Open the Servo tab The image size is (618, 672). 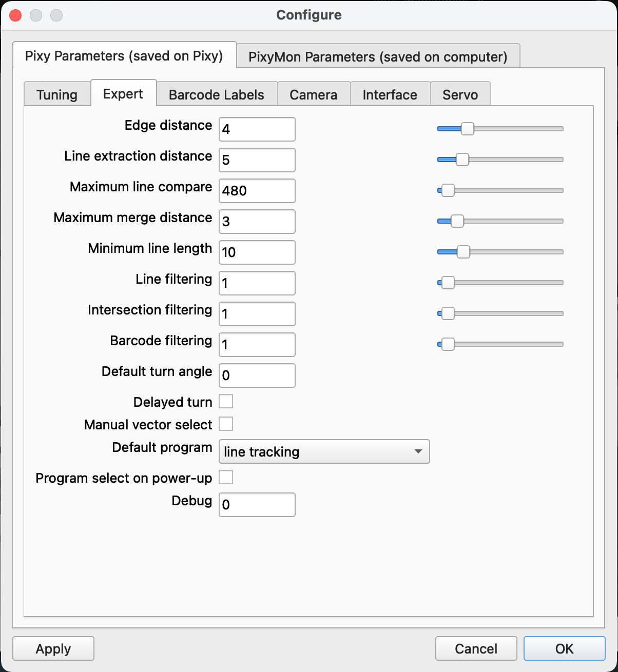[460, 95]
